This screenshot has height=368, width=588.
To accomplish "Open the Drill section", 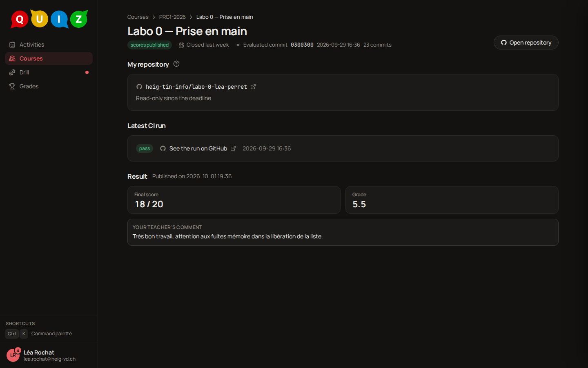I will pyautogui.click(x=49, y=72).
